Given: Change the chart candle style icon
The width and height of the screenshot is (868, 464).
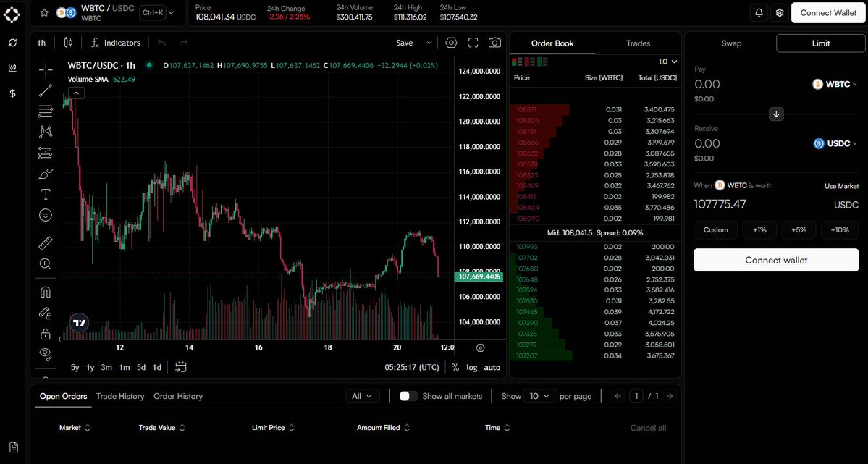Looking at the screenshot, I should coord(68,43).
